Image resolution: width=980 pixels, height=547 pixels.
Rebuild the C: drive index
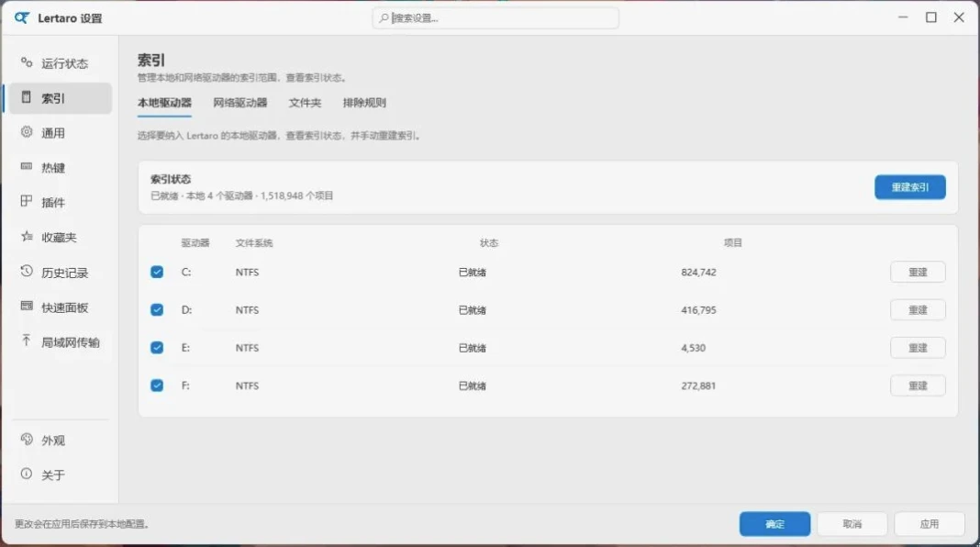point(918,272)
